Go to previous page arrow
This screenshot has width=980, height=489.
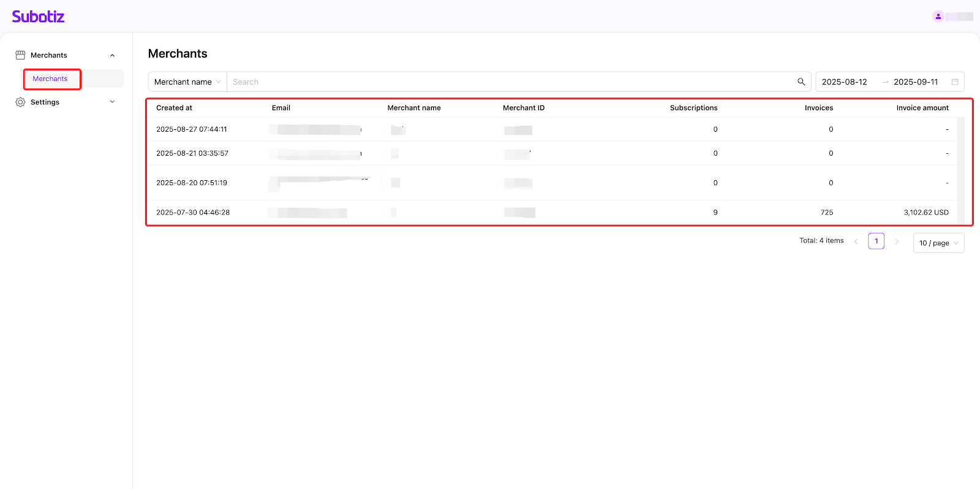click(856, 241)
